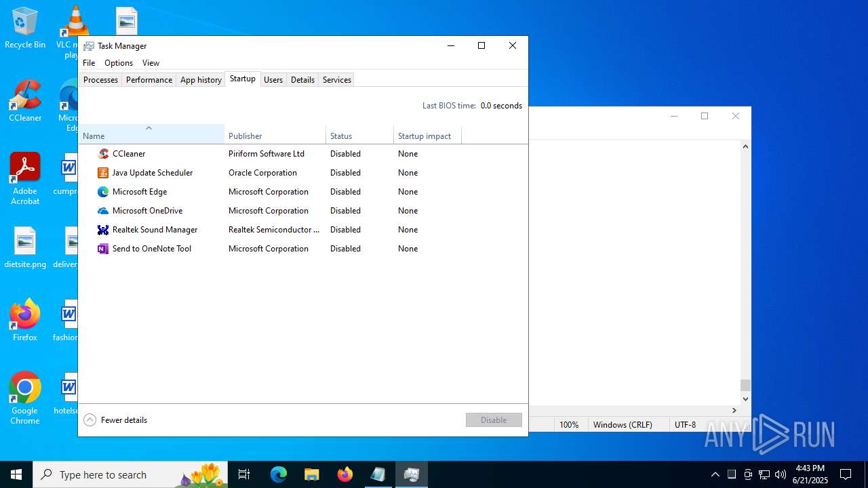
Task: Open the View menu
Action: pos(151,63)
